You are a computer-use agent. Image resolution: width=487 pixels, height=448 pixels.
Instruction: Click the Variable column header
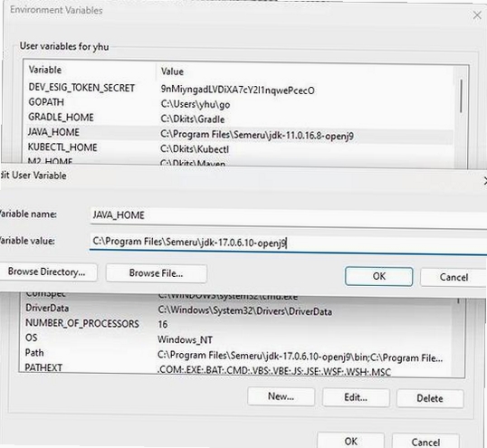pos(45,70)
